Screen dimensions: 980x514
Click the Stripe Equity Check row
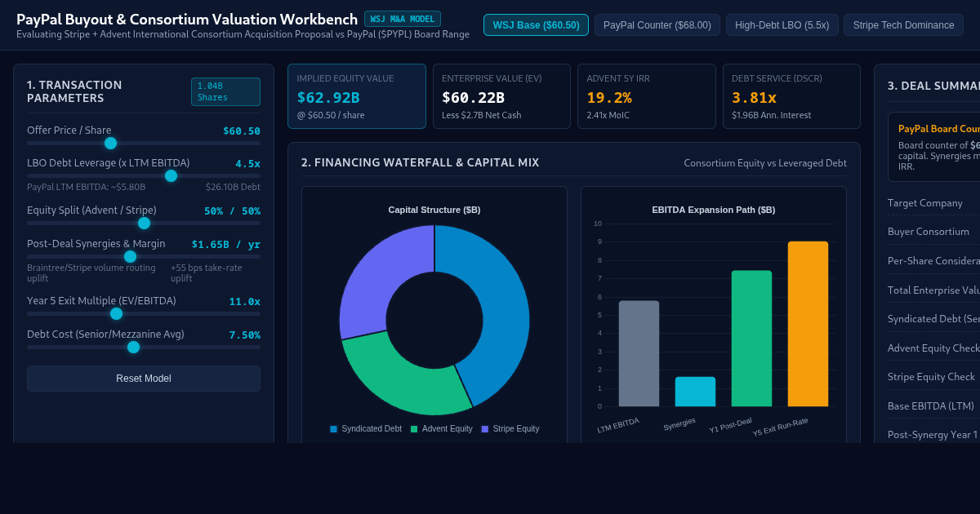pos(933,376)
